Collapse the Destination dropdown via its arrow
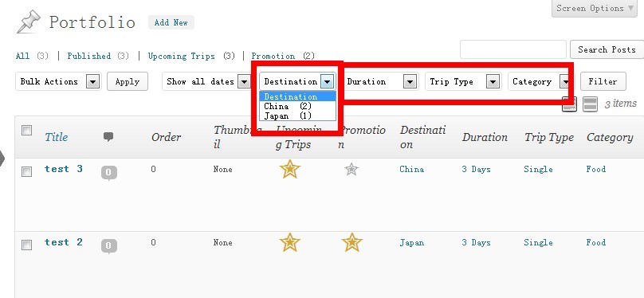This screenshot has width=644, height=298. point(327,82)
